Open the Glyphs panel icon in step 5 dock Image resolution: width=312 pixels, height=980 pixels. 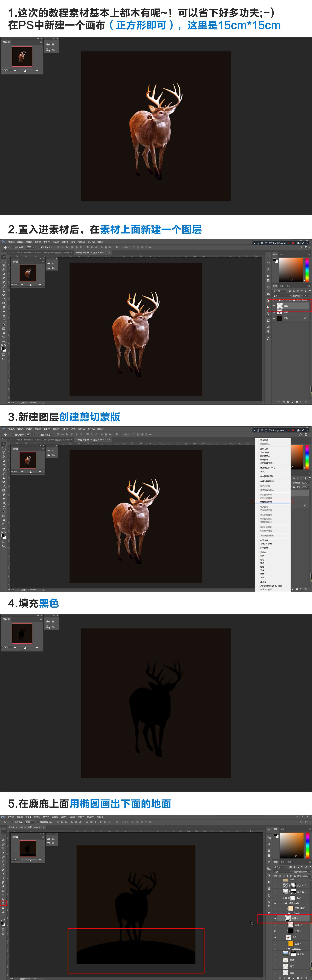point(269,844)
